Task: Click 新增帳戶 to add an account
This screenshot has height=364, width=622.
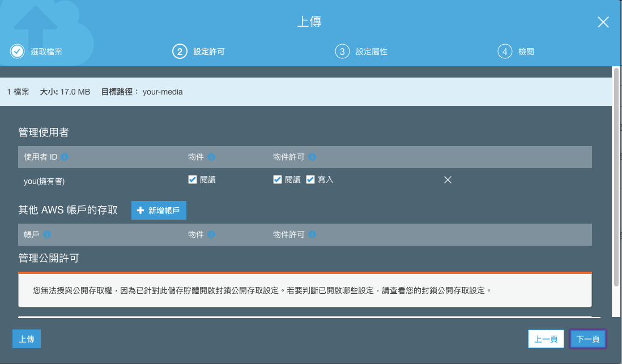Action: tap(159, 211)
